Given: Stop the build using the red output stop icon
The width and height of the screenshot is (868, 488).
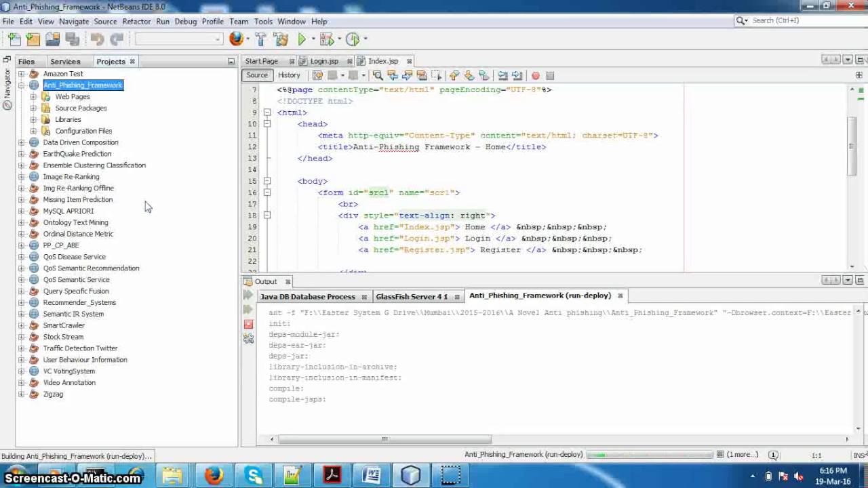Looking at the screenshot, I should pyautogui.click(x=248, y=324).
